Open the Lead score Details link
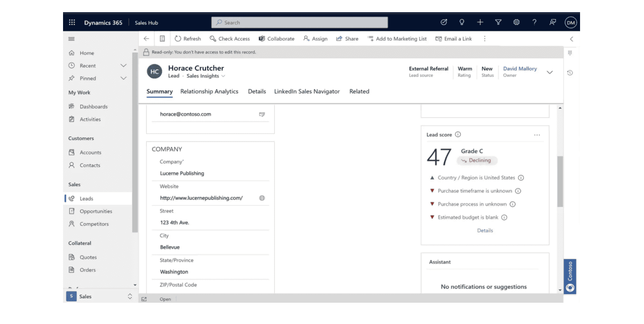This screenshot has height=324, width=644. pyautogui.click(x=485, y=231)
